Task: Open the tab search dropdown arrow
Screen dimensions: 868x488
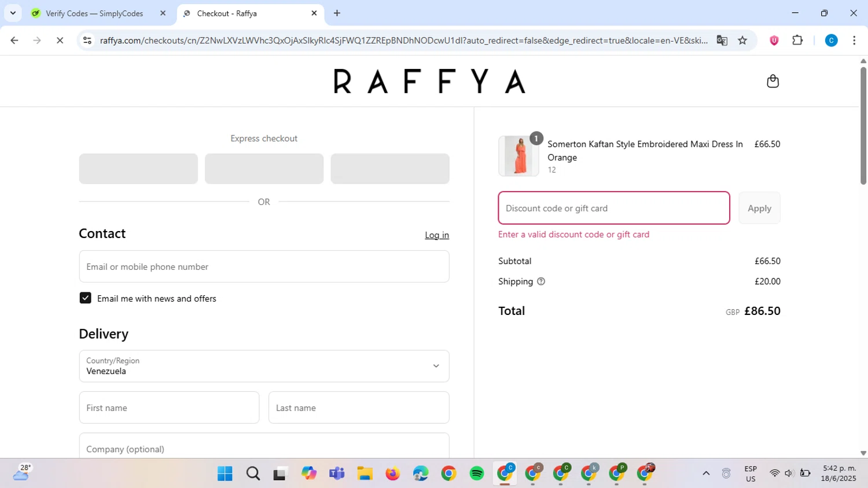Action: tap(13, 13)
